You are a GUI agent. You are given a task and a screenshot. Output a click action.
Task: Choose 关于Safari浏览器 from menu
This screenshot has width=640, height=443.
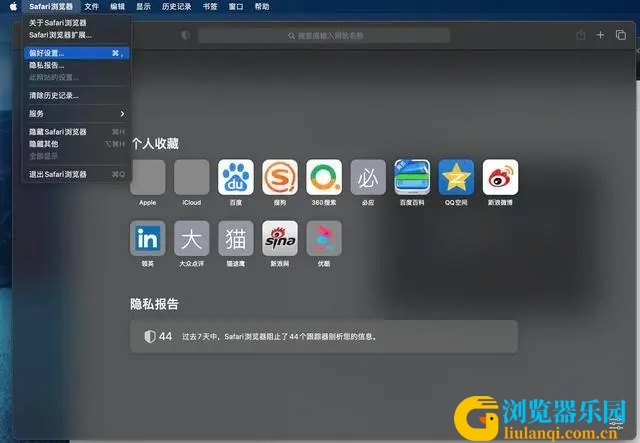(x=76, y=23)
